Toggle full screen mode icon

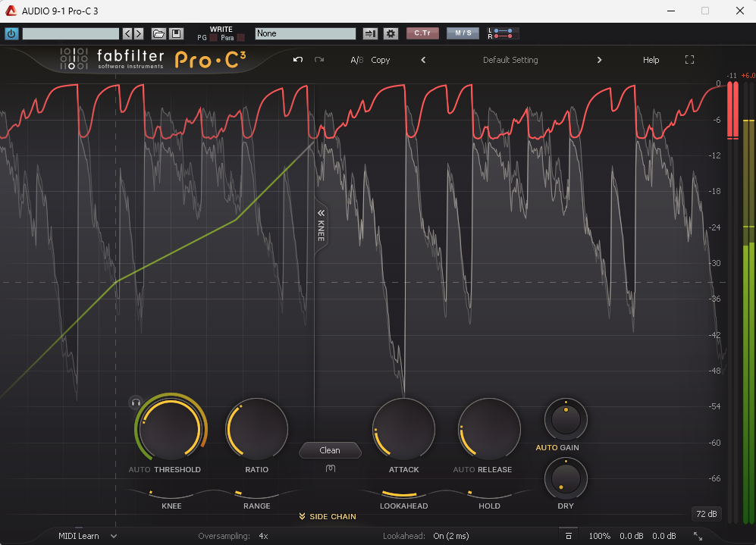click(x=689, y=60)
